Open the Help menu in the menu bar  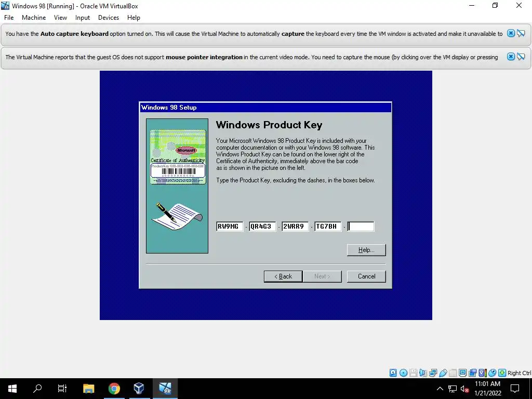pyautogui.click(x=134, y=18)
